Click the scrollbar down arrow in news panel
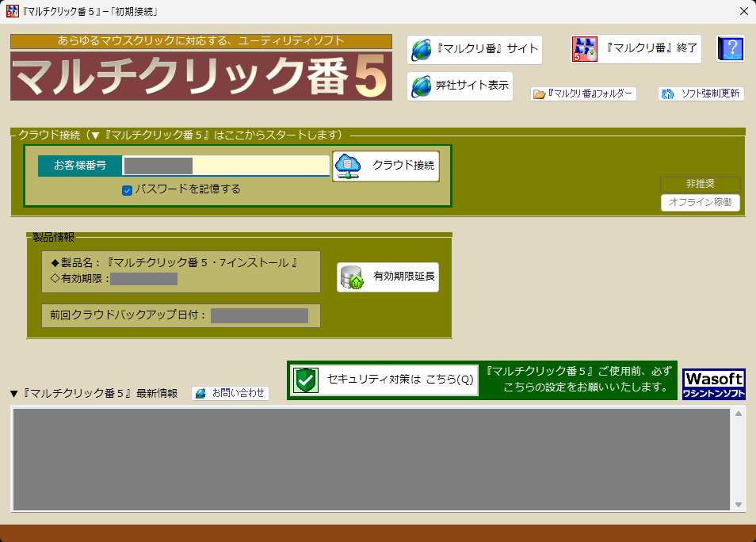Image resolution: width=756 pixels, height=542 pixels. (738, 505)
